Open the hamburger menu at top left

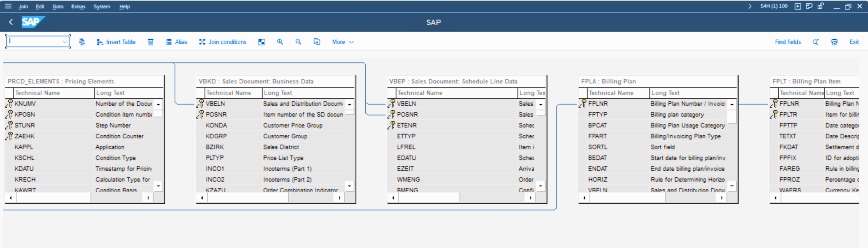[8, 6]
